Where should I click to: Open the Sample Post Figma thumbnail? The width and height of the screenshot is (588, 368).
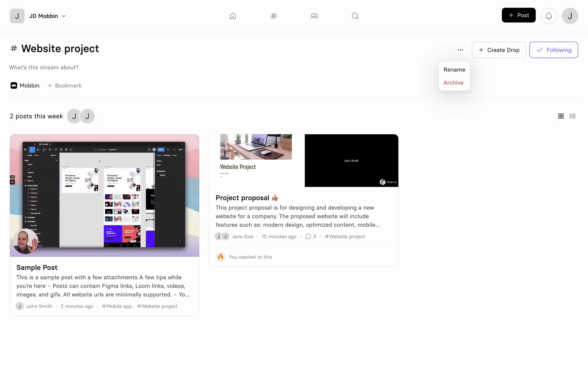click(x=104, y=195)
